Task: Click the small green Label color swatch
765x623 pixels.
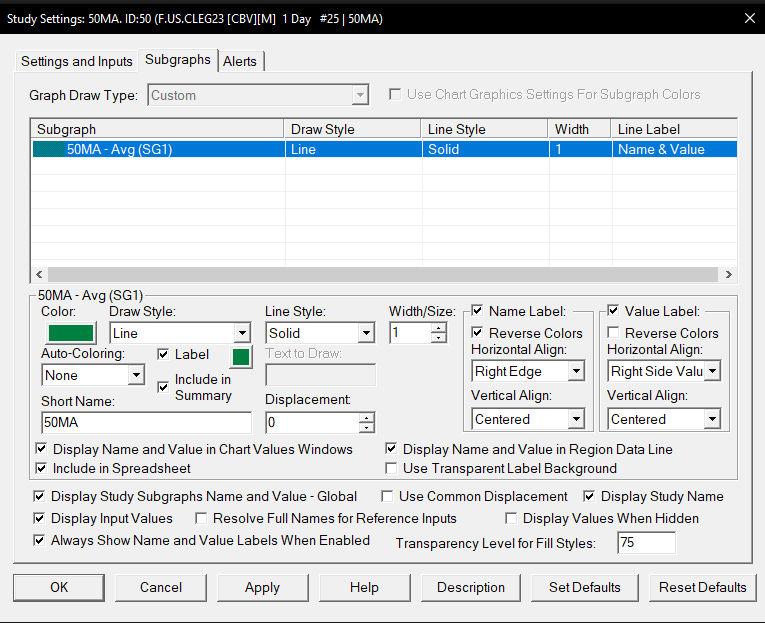Action: [x=242, y=356]
